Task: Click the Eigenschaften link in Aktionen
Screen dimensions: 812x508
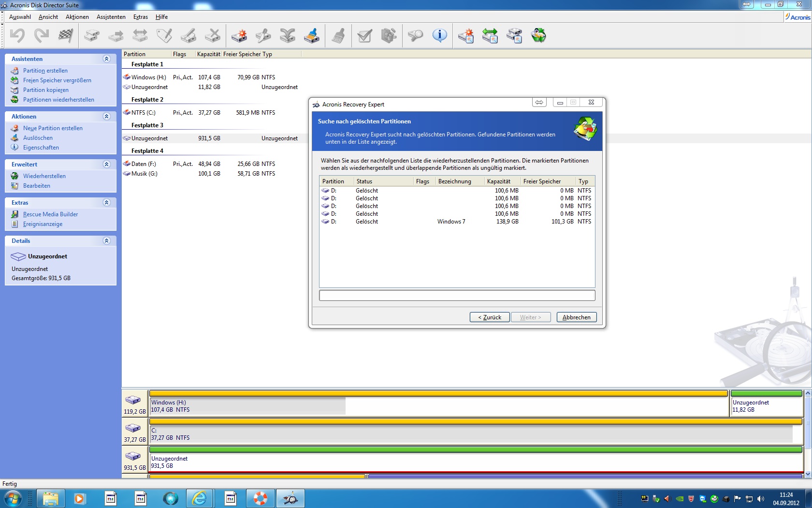Action: click(x=41, y=148)
